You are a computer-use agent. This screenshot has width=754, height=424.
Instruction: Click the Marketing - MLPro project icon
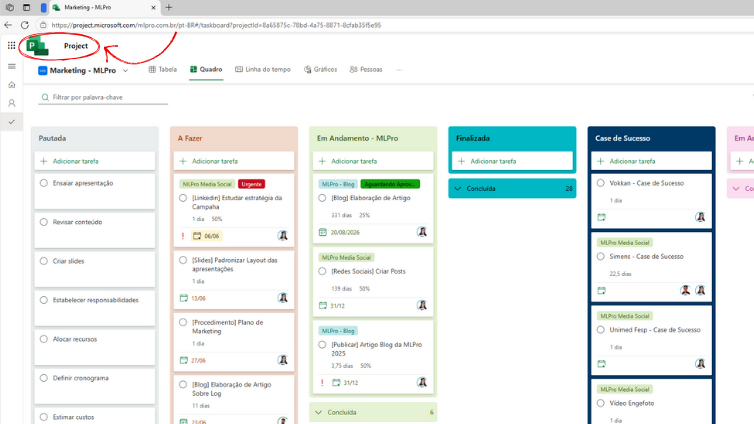42,71
